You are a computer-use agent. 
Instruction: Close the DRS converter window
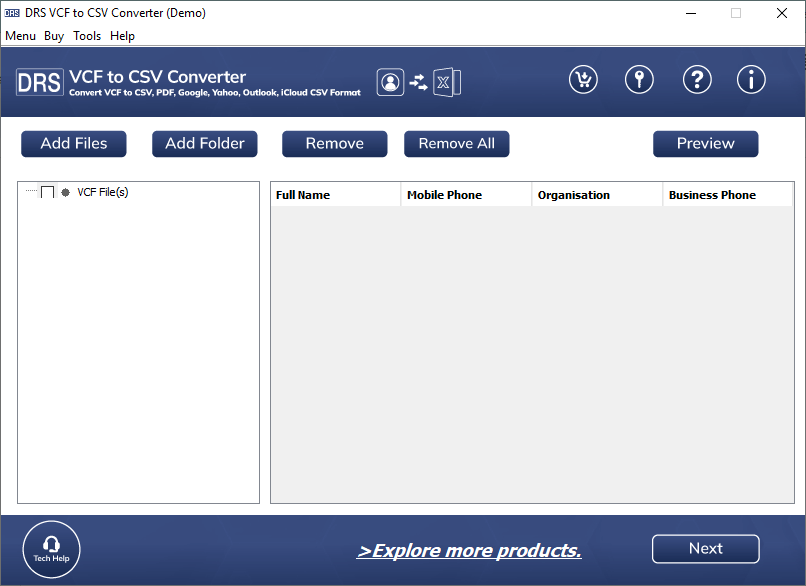(x=782, y=13)
